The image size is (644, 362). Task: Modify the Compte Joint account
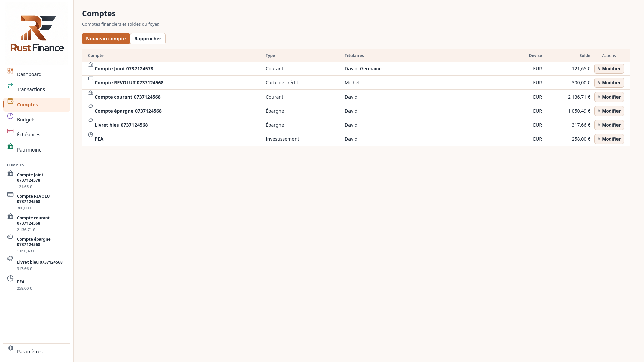click(x=609, y=69)
